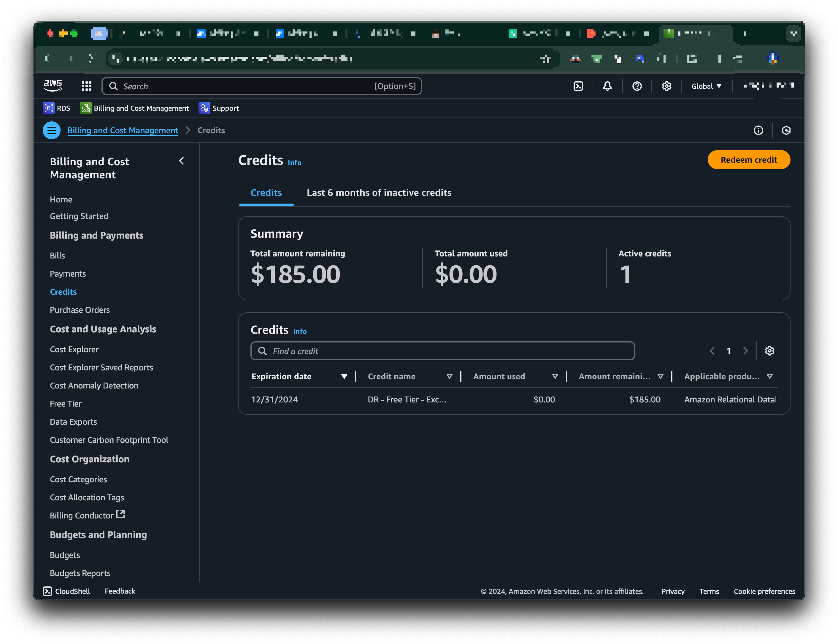Open the notifications bell

point(607,86)
